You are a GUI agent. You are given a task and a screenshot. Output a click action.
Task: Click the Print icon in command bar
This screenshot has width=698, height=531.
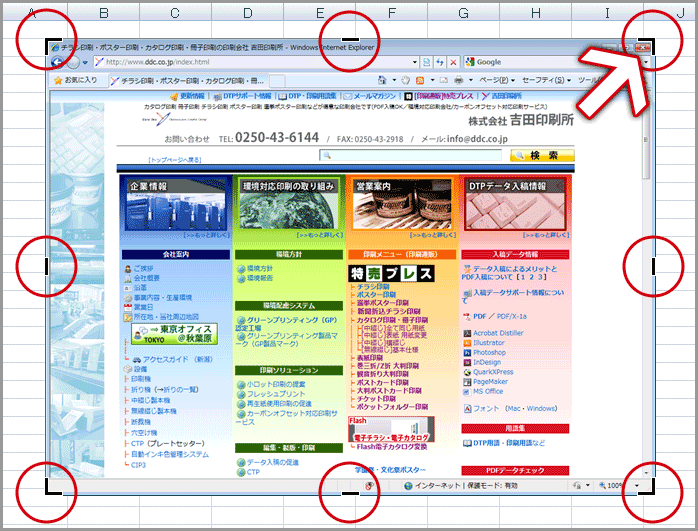459,80
